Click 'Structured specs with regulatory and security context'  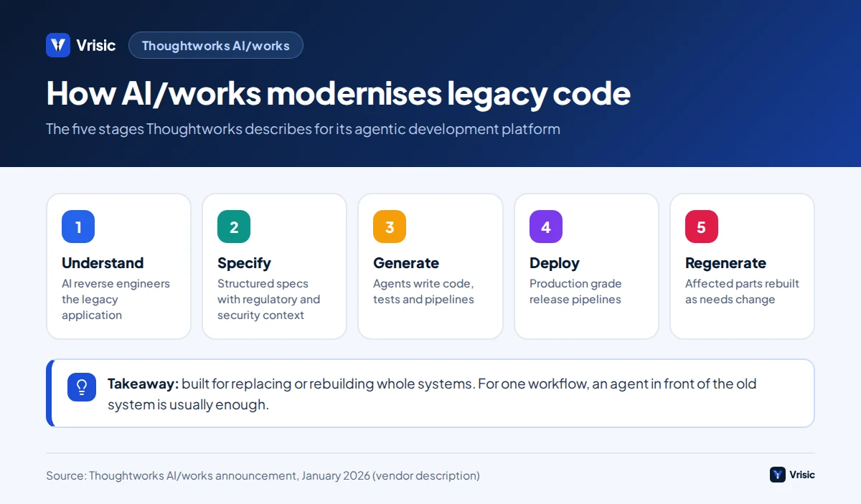pyautogui.click(x=268, y=299)
